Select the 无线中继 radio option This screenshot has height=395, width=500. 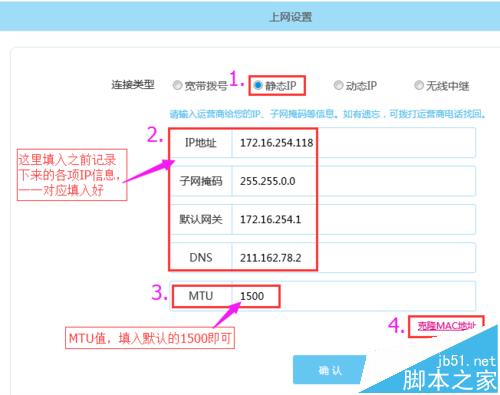(419, 85)
